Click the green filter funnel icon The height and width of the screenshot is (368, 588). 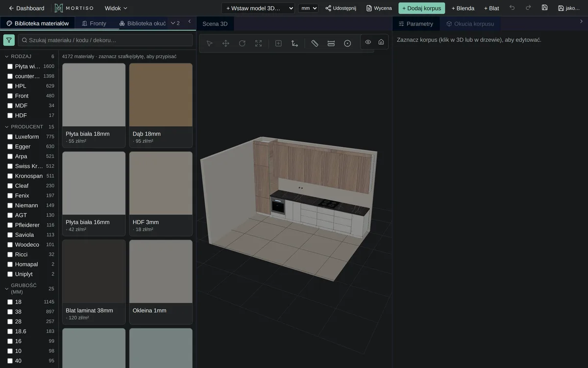click(x=9, y=40)
